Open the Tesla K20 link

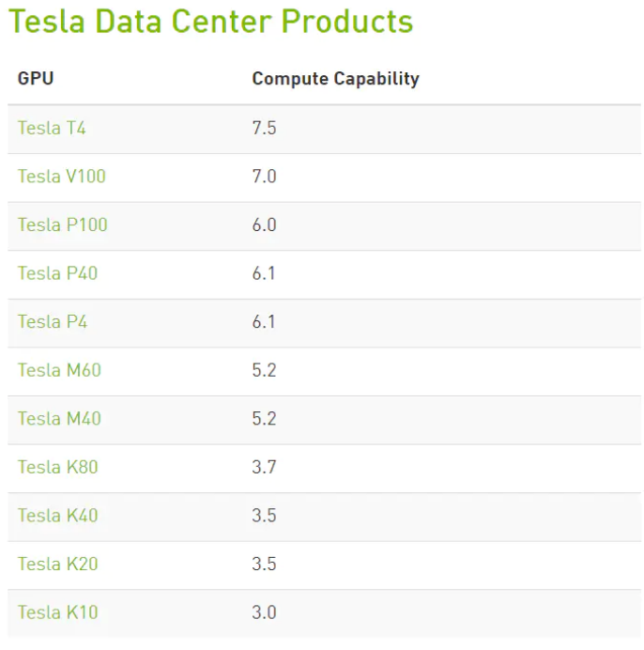[x=57, y=565]
